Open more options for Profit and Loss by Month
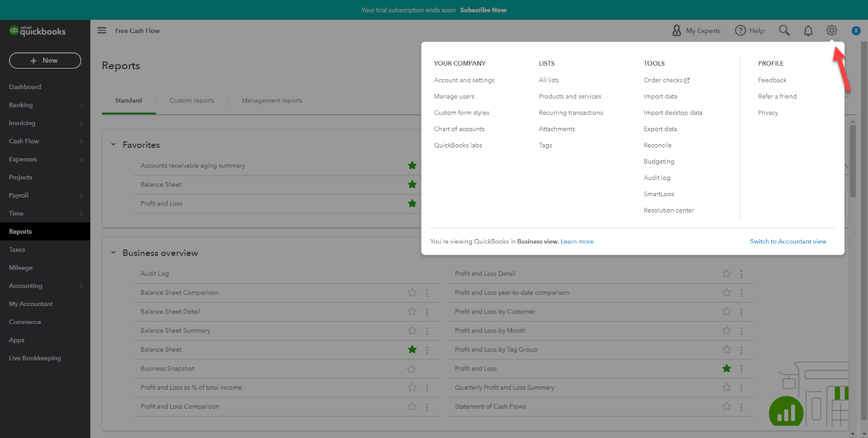This screenshot has height=438, width=868. 742,331
